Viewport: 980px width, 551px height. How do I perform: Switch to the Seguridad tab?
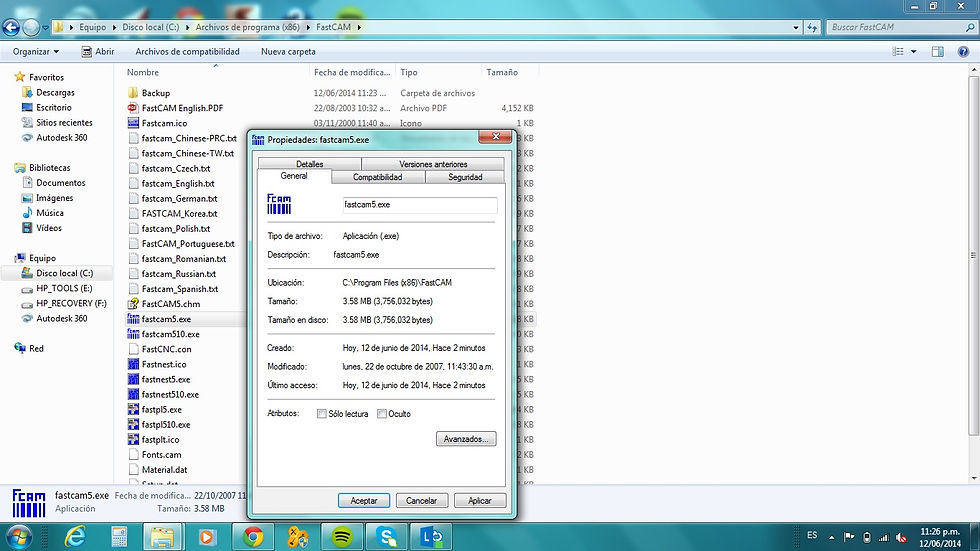coord(465,177)
